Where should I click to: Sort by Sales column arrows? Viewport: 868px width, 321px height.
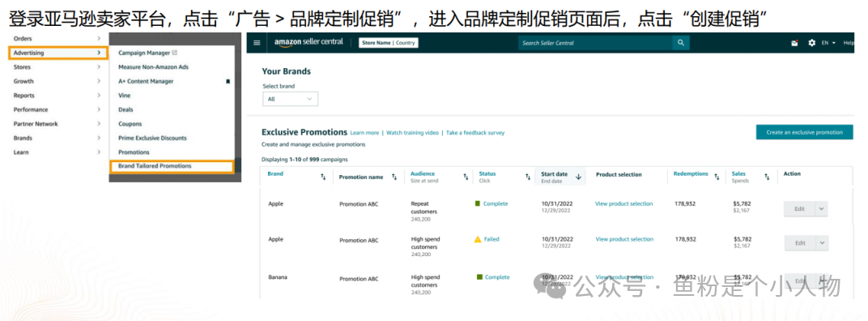[768, 177]
